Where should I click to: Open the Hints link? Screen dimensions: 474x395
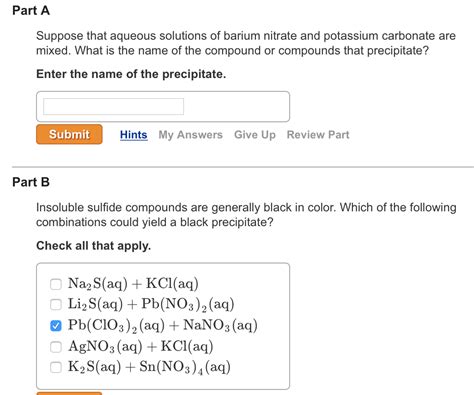coord(134,135)
